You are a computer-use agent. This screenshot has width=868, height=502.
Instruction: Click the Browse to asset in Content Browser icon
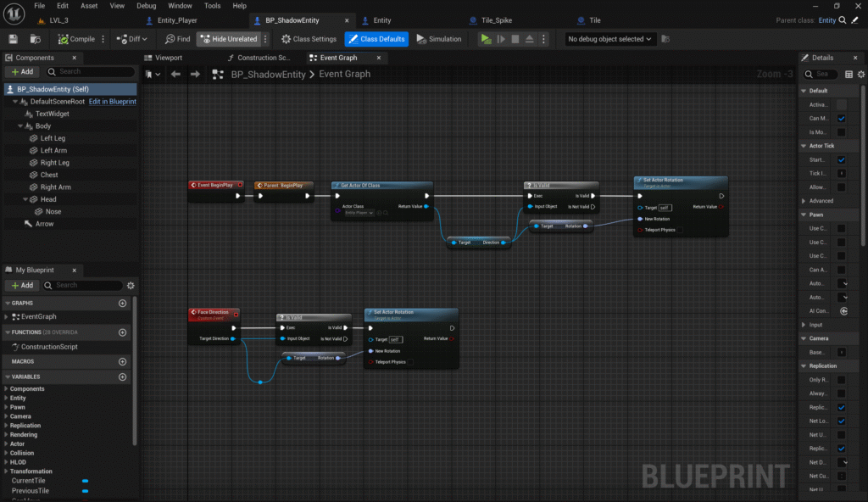pos(36,39)
